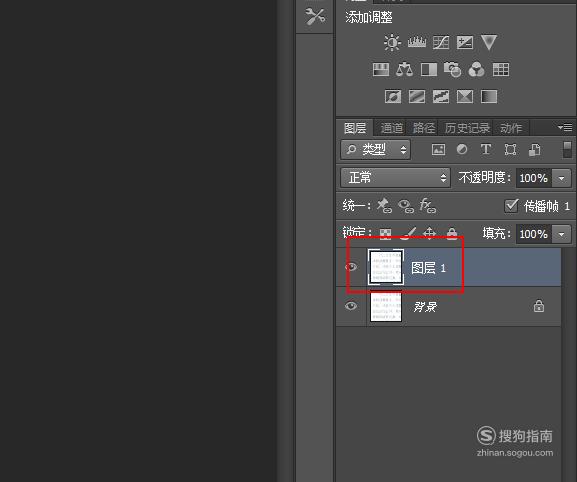Add a Photo Filter adjustment
Image resolution: width=577 pixels, height=482 pixels.
pyautogui.click(x=453, y=69)
